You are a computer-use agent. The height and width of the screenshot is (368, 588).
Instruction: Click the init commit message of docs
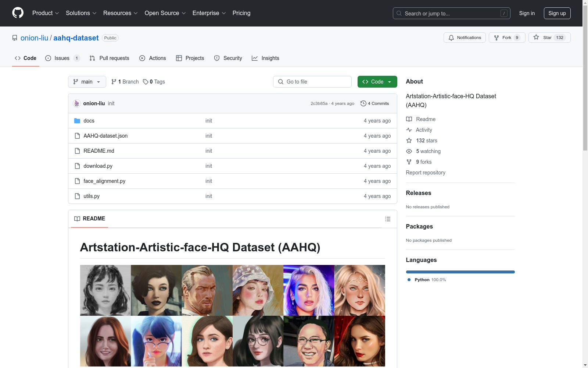[209, 121]
